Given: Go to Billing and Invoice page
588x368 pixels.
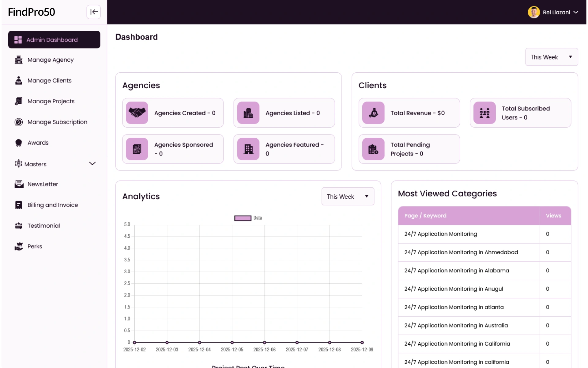Looking at the screenshot, I should coord(53,205).
